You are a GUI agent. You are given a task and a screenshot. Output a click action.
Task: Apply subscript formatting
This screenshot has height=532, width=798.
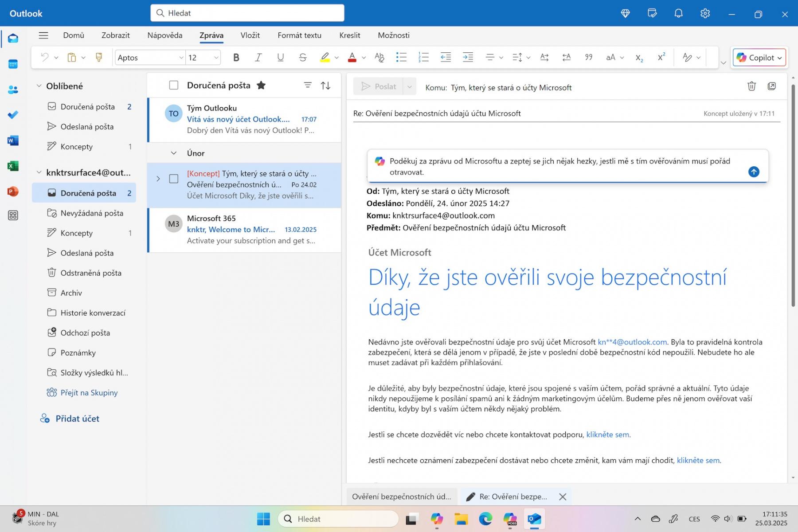coord(639,58)
